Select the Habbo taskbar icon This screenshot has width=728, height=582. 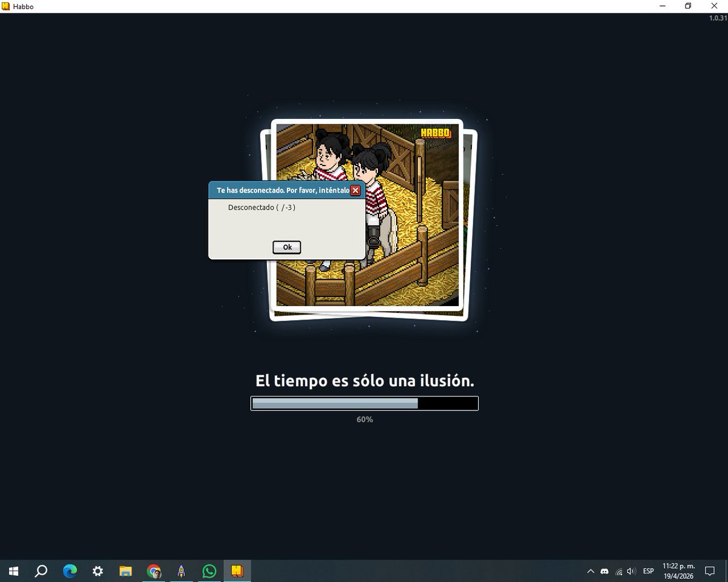click(237, 571)
